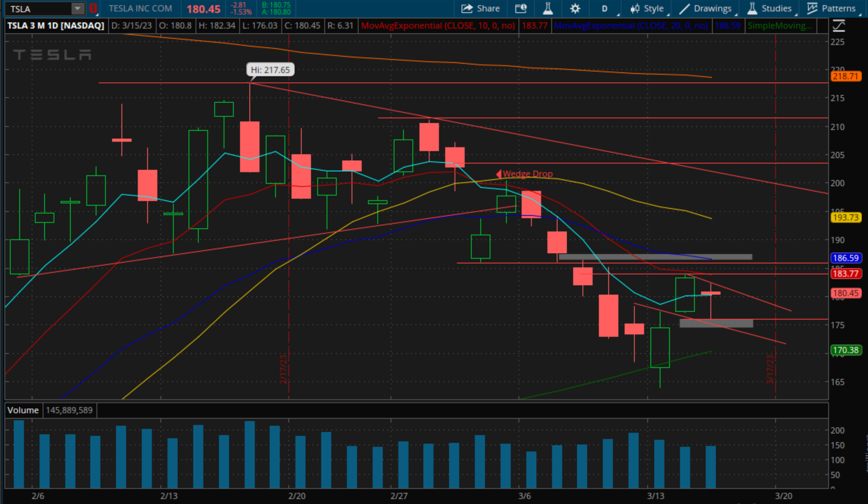This screenshot has width=868, height=504.
Task: Select the blue MovAvgExponential (CLOSE, 20) study label
Action: [631, 25]
